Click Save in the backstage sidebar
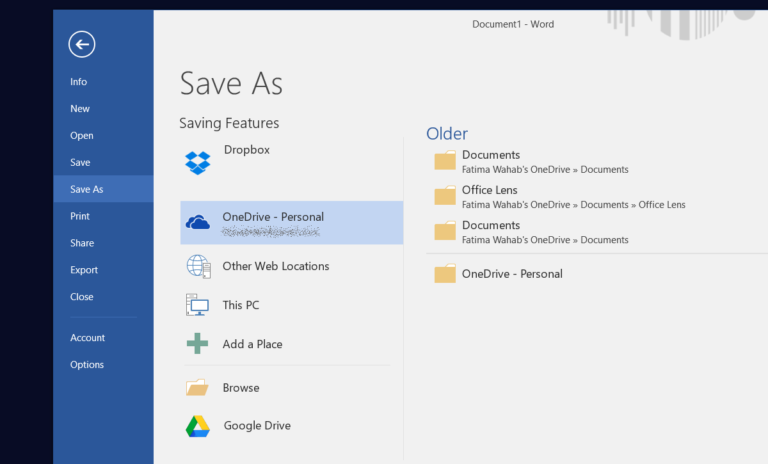Viewport: 768px width, 464px height. pyautogui.click(x=80, y=162)
